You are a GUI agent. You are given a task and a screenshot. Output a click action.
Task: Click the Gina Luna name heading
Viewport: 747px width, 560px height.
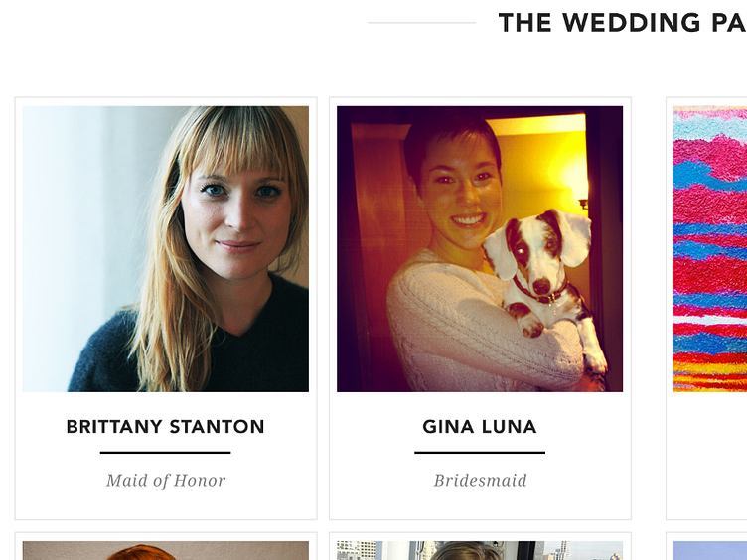(x=480, y=427)
